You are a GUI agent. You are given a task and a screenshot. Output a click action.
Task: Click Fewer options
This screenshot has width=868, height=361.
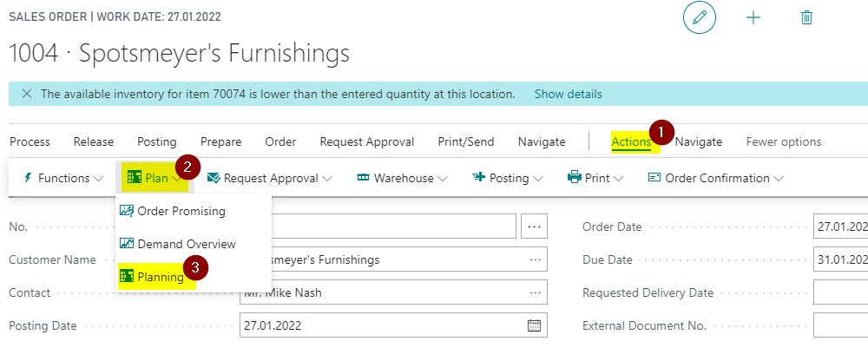(783, 142)
